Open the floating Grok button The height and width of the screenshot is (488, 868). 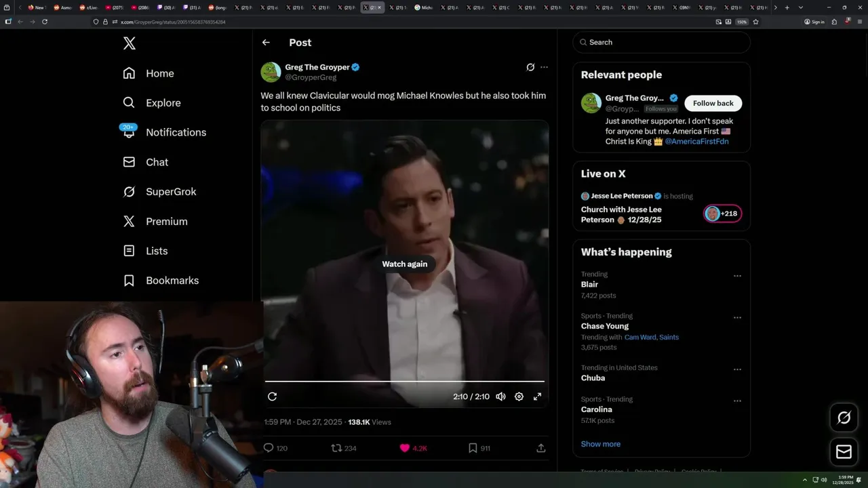[x=844, y=418]
